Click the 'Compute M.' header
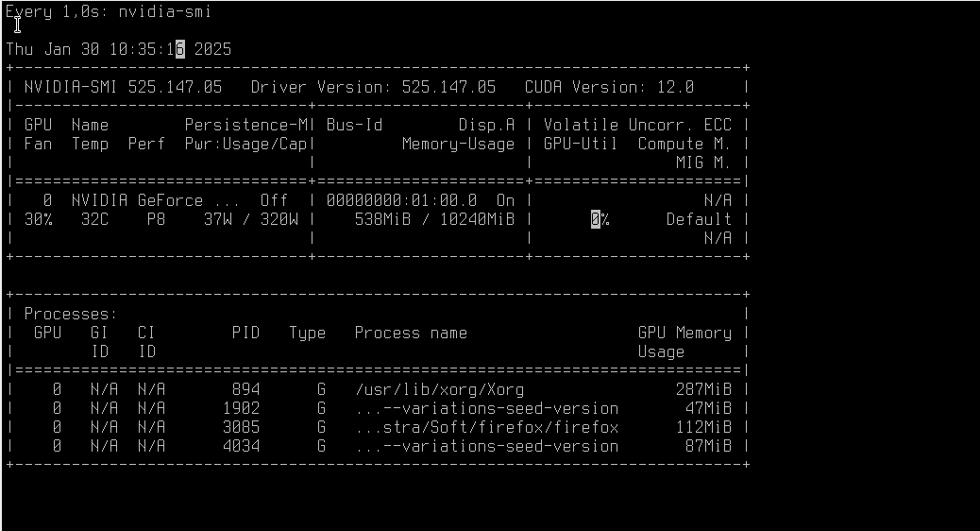Image resolution: width=980 pixels, height=531 pixels. pos(684,144)
